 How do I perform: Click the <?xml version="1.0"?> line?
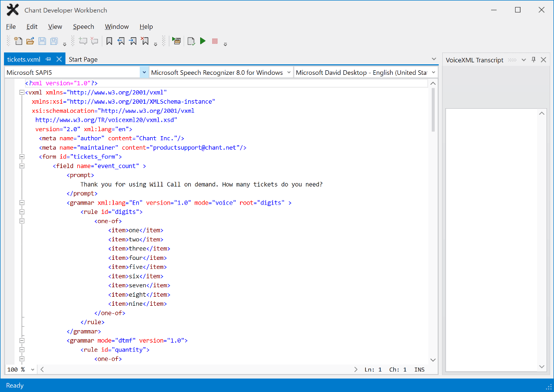click(61, 83)
